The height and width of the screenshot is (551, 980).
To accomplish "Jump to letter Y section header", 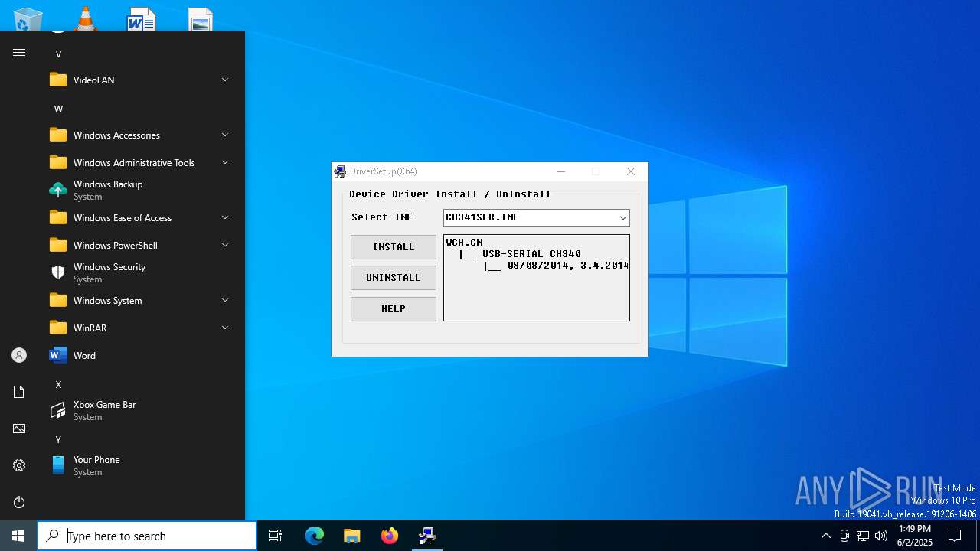I will (58, 439).
